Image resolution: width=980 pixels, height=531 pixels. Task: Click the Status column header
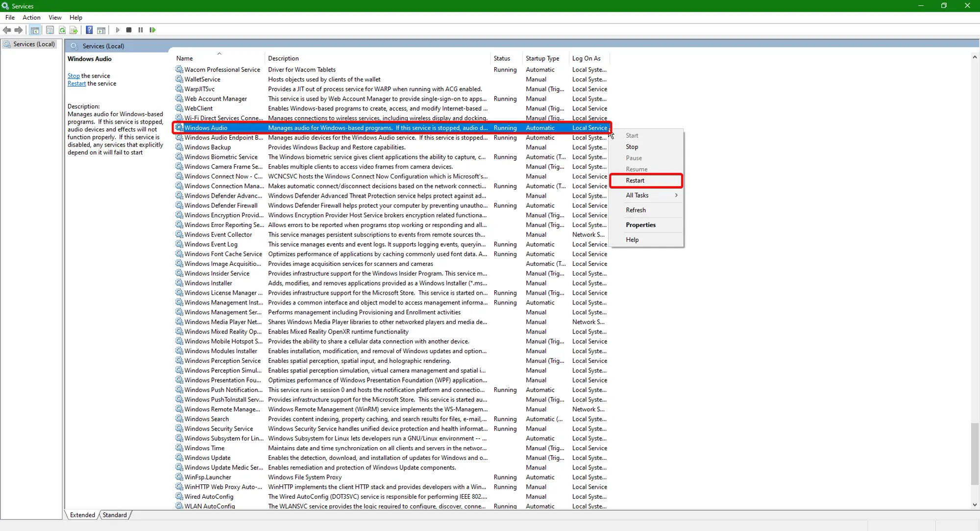502,58
